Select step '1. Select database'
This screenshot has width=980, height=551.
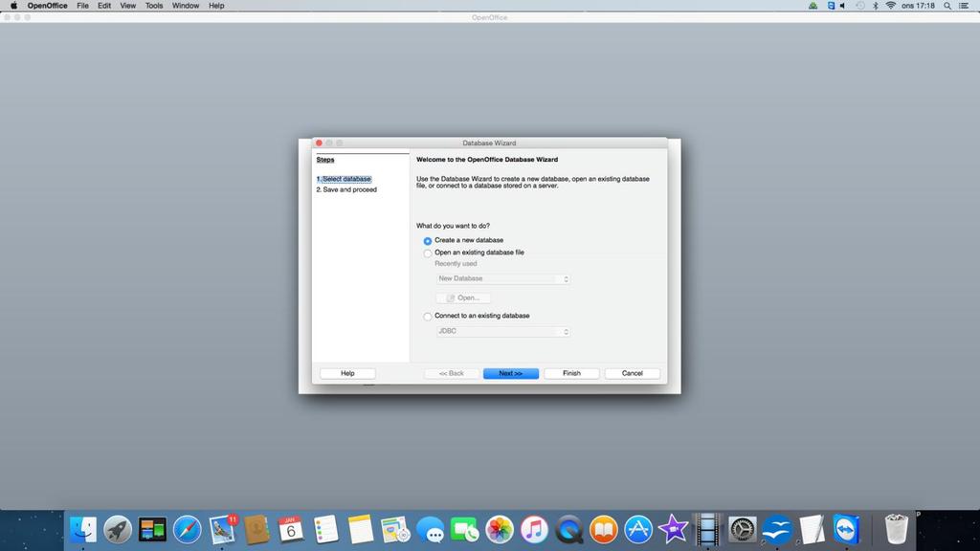coord(344,179)
